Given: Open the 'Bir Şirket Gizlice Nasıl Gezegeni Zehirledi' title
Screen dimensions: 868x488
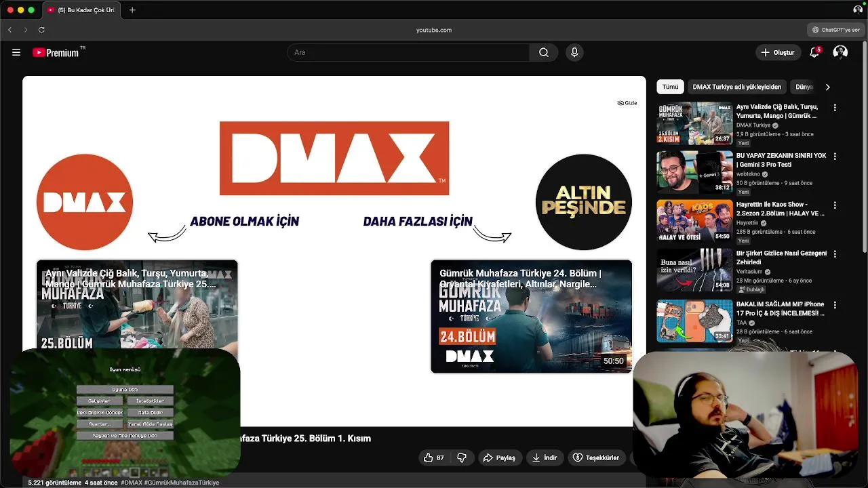Looking at the screenshot, I should [x=781, y=258].
